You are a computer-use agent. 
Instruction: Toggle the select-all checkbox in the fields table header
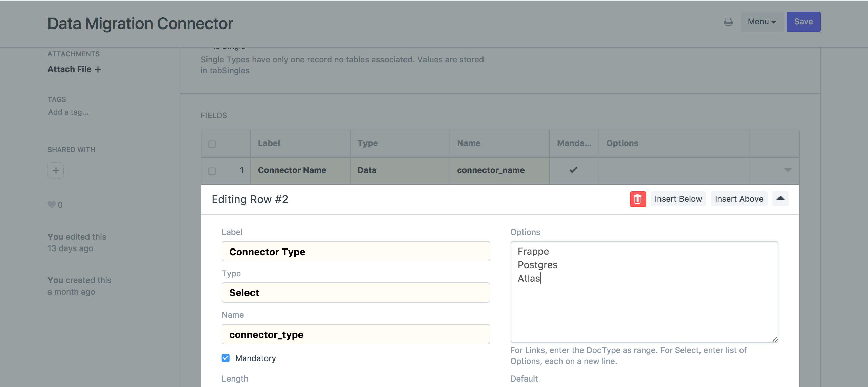[212, 144]
